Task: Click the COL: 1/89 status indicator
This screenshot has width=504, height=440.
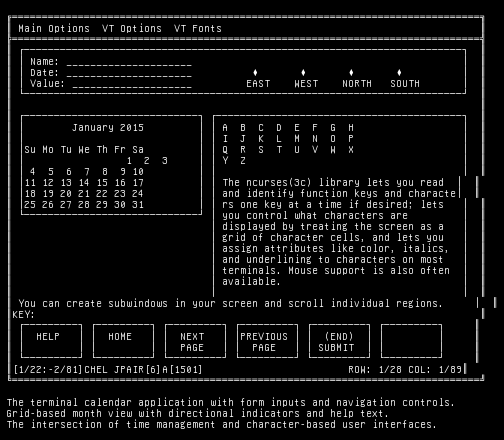Action: tap(435, 370)
